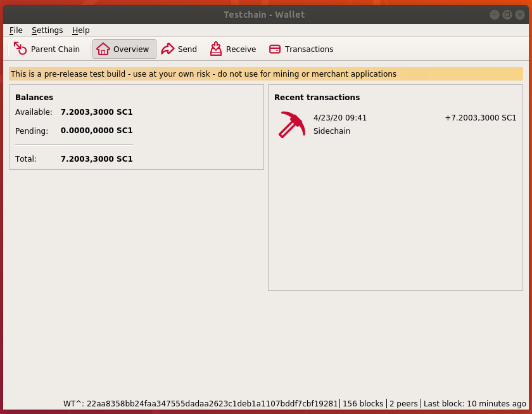Viewport: 532px width, 414px height.
Task: Click the pre-release warning banner
Action: (x=266, y=74)
